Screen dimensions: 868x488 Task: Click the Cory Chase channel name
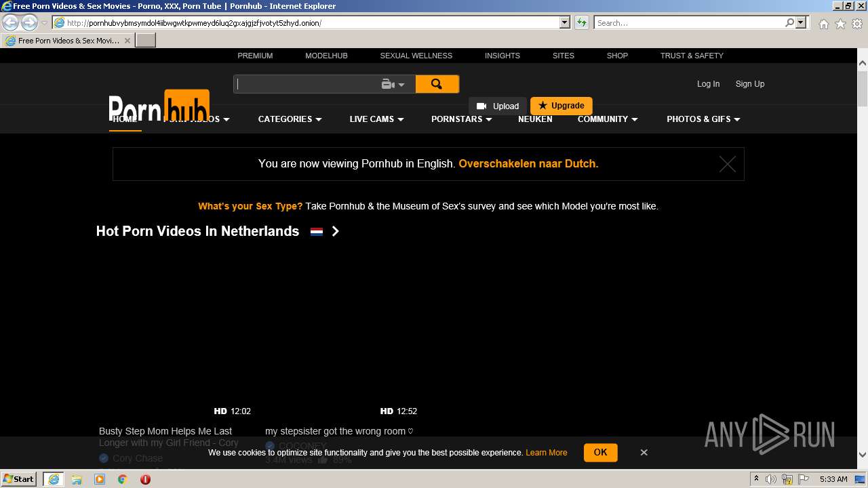[x=138, y=458]
